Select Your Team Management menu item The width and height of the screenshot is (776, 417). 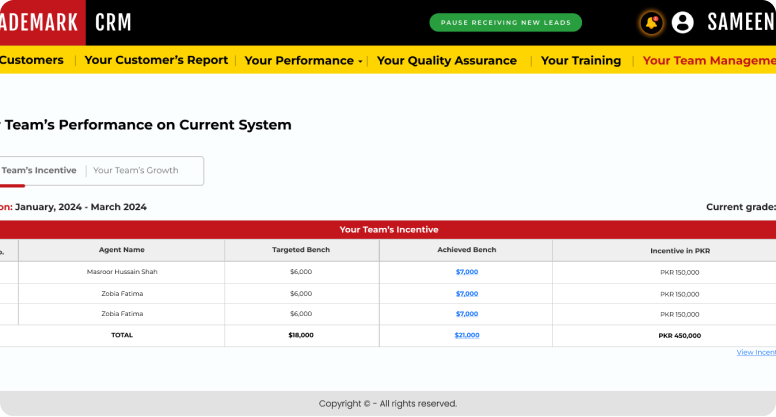click(x=708, y=60)
